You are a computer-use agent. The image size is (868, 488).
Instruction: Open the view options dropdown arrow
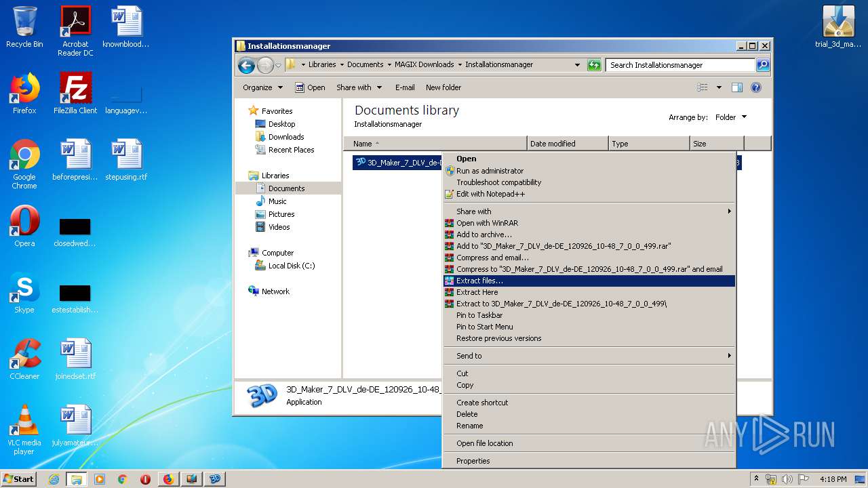(719, 87)
